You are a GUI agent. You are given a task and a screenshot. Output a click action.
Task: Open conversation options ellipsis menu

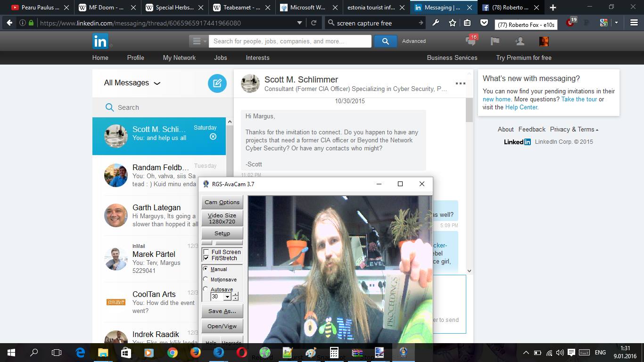(x=461, y=83)
